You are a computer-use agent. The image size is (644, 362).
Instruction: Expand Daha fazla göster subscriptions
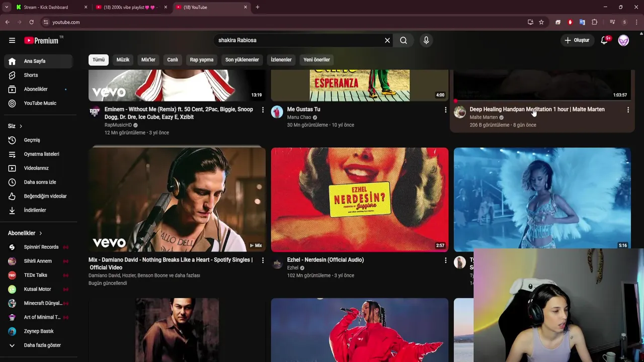coord(38,345)
